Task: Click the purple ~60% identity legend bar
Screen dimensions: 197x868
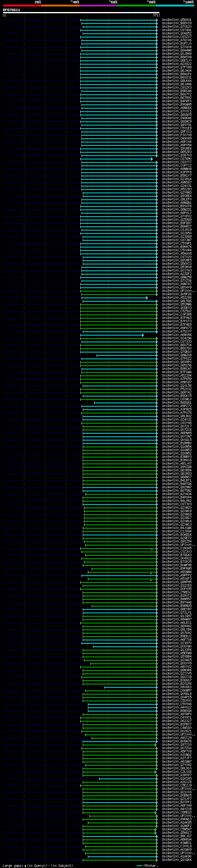Action: click(99, 6)
